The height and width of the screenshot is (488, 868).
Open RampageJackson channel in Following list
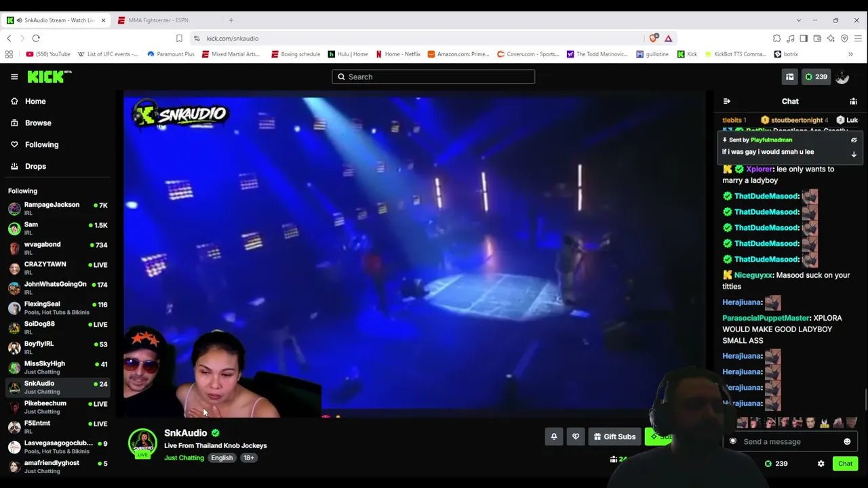pos(58,208)
